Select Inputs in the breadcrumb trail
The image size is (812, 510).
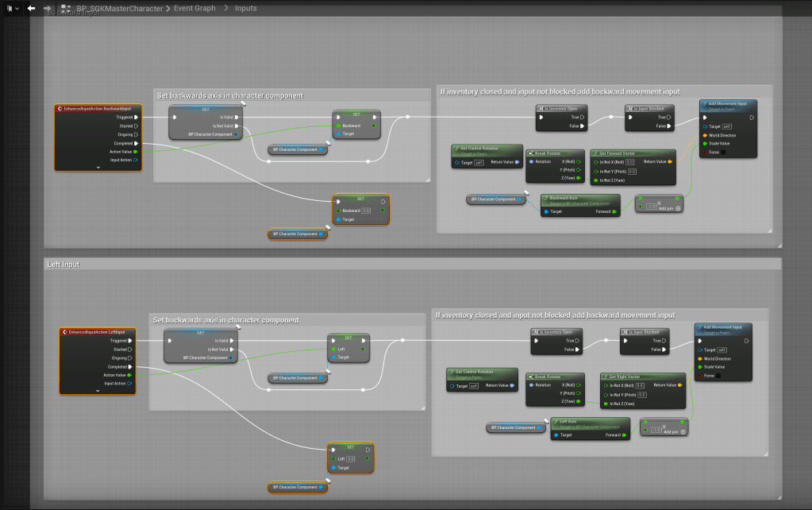245,8
